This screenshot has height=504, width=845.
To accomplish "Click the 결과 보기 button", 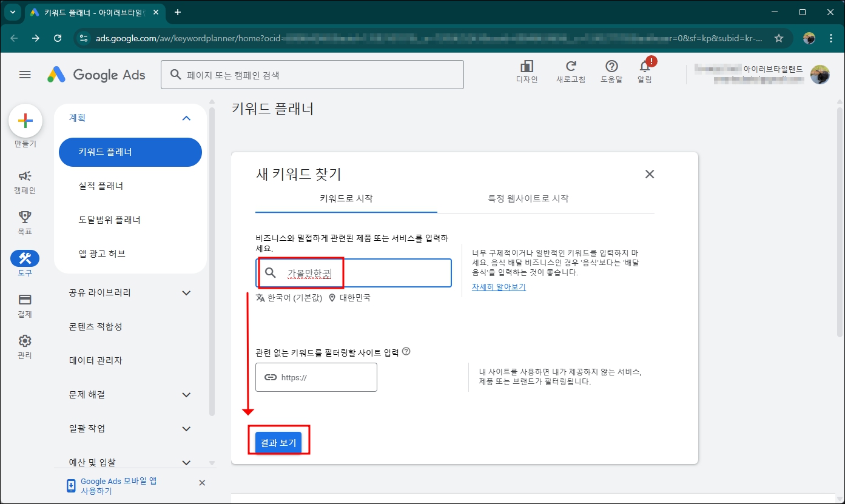I will [x=279, y=442].
